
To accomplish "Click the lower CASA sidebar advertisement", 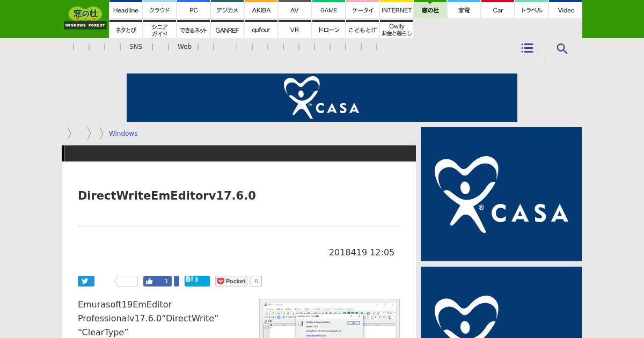I will click(501, 302).
